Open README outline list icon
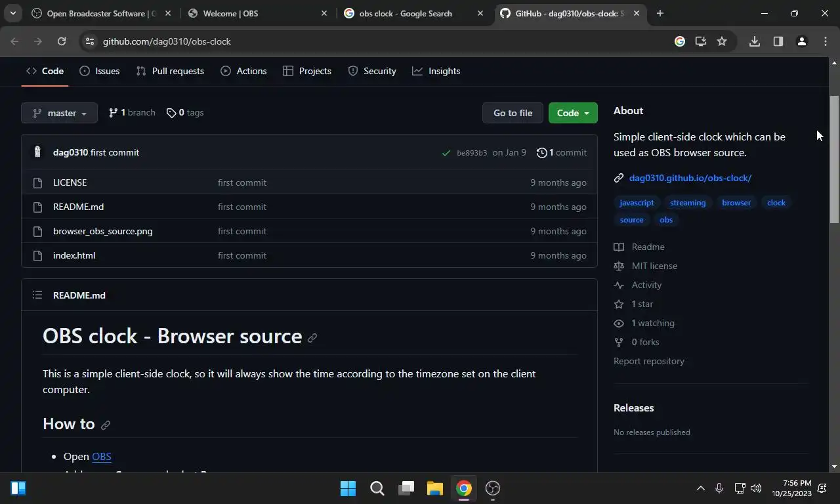Viewport: 840px width, 504px height. click(37, 295)
